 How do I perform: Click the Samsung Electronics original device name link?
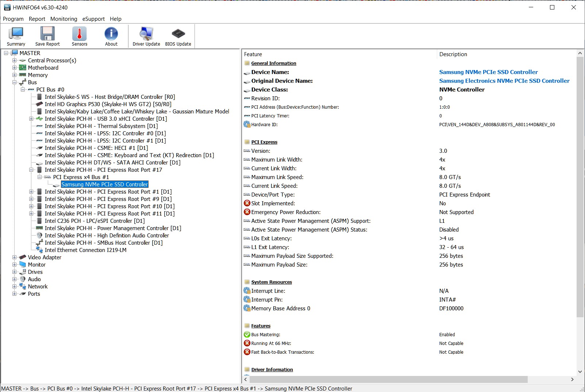click(x=504, y=81)
